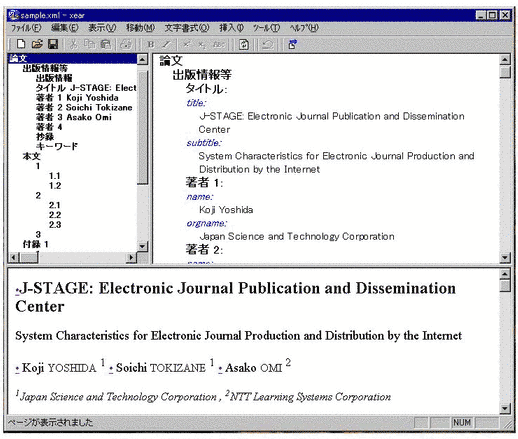This screenshot has width=518, height=439.
Task: Open the ヘルプ(H) menu
Action: point(304,28)
